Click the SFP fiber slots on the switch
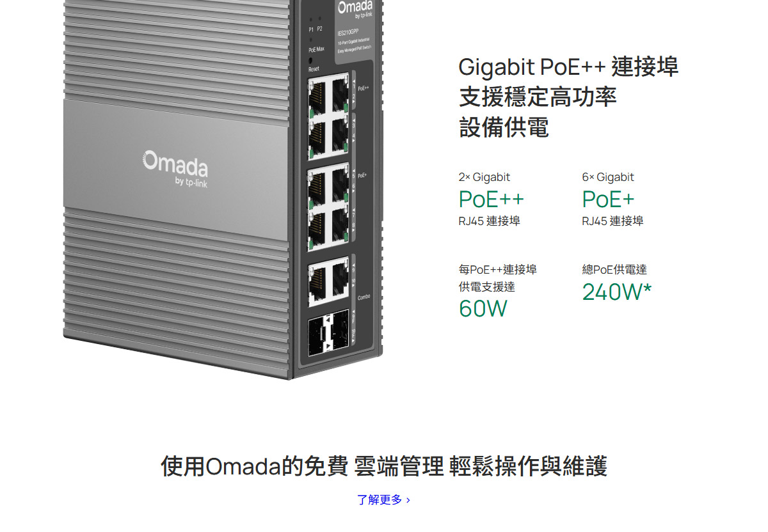This screenshot has width=768, height=532. [x=328, y=333]
